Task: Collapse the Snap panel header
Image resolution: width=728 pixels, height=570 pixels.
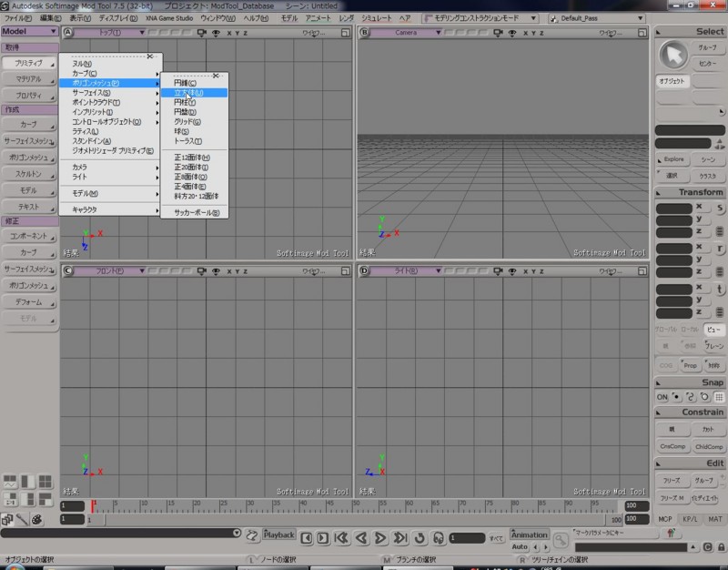Action: tap(691, 382)
